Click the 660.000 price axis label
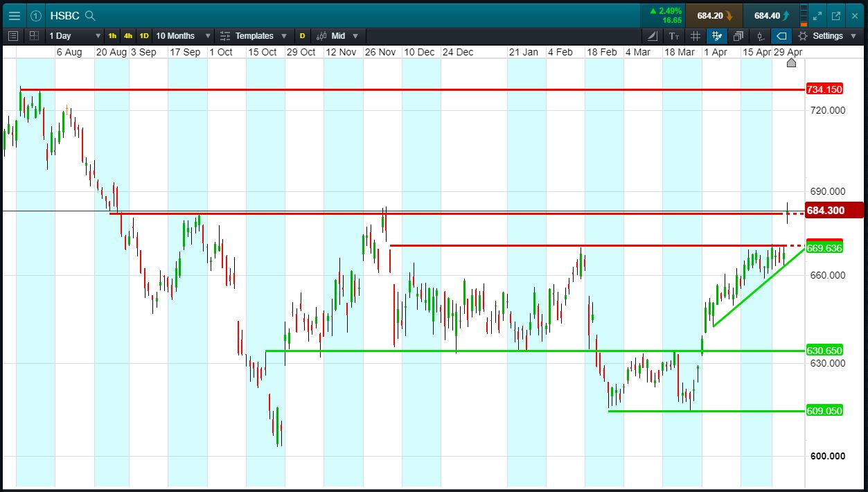 coord(827,275)
